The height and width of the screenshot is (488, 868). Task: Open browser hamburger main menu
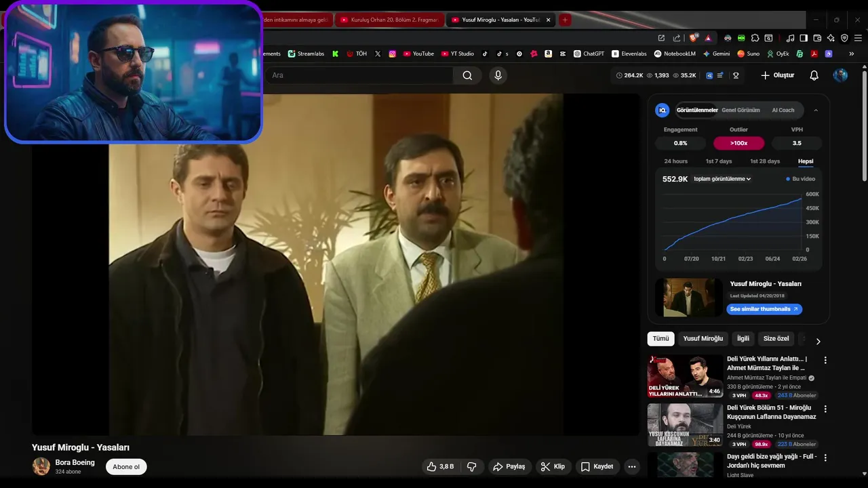click(x=858, y=38)
